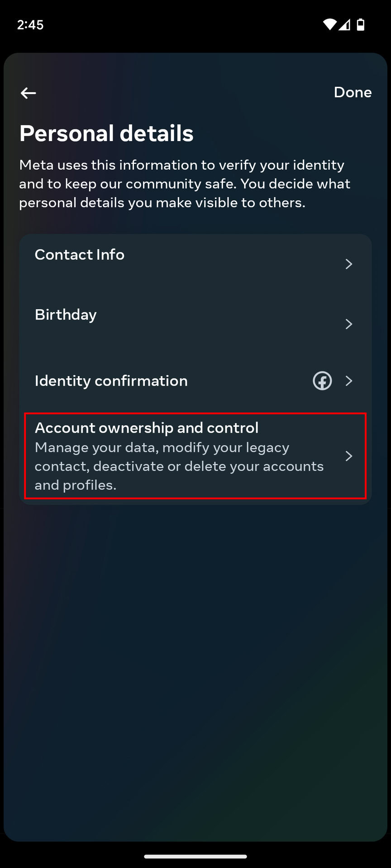Screen dimensions: 391x868
Task: Tap the home gesture bar
Action: tap(195, 856)
